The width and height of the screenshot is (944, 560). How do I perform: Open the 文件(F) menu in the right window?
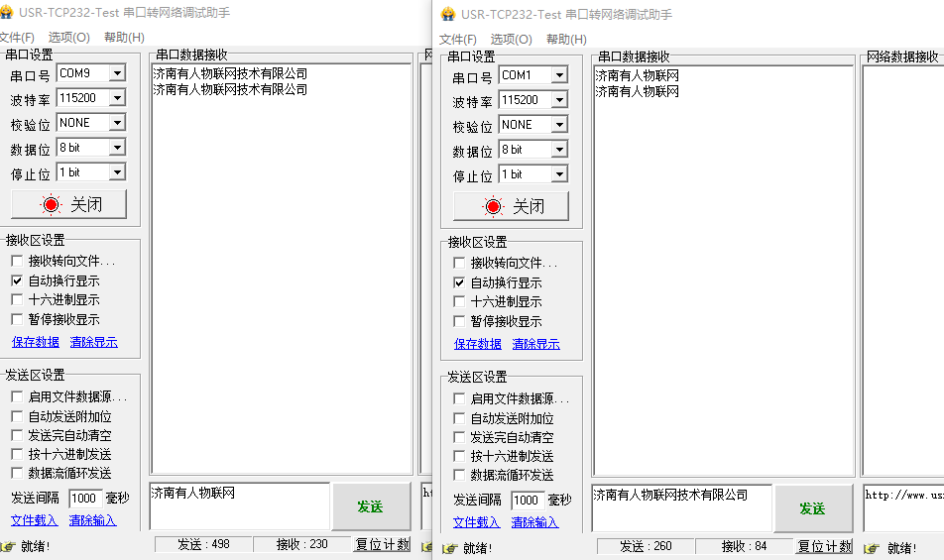459,39
